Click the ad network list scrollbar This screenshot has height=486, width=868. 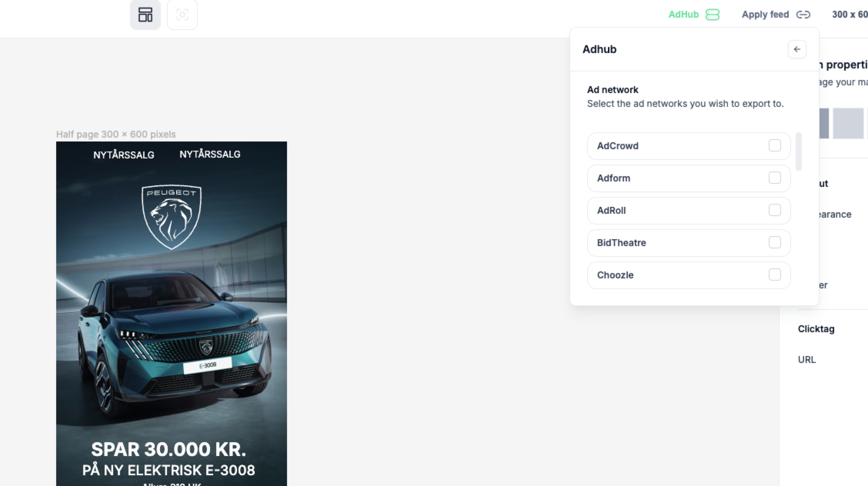pyautogui.click(x=799, y=151)
